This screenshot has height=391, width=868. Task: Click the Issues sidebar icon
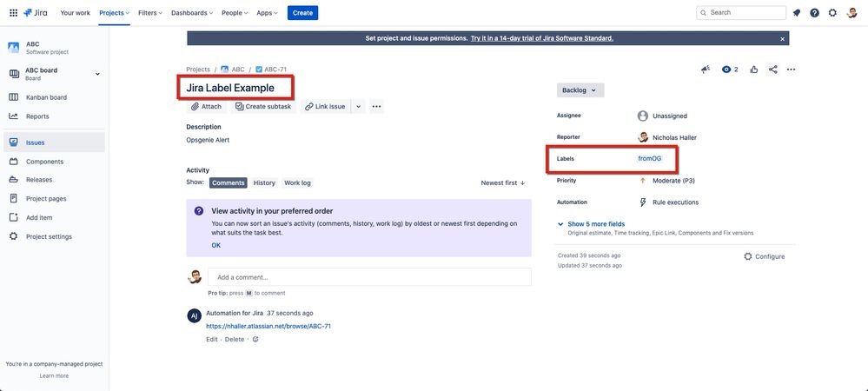(14, 142)
